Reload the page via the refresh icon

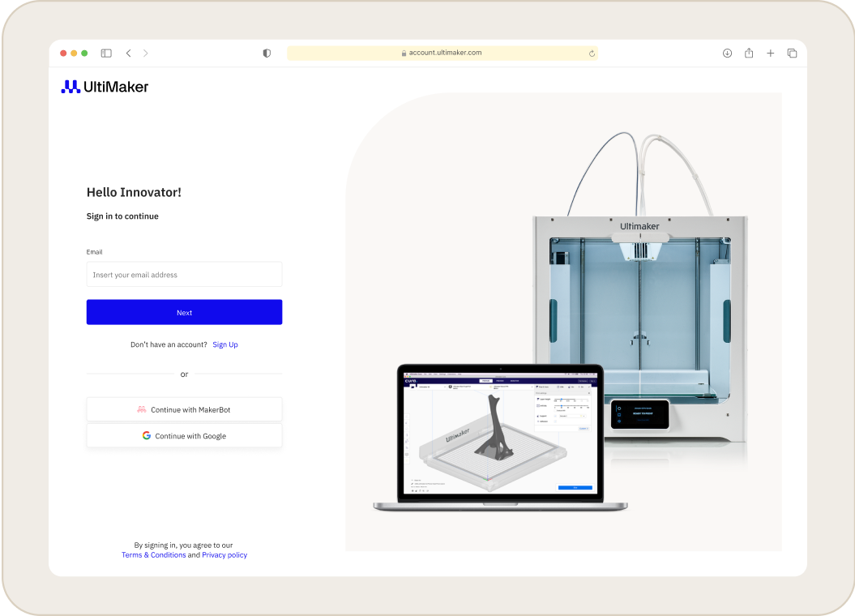(x=592, y=53)
